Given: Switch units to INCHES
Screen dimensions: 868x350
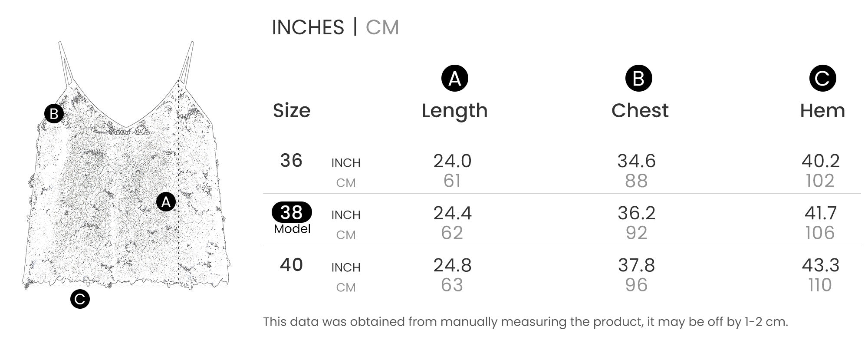Looking at the screenshot, I should [308, 27].
